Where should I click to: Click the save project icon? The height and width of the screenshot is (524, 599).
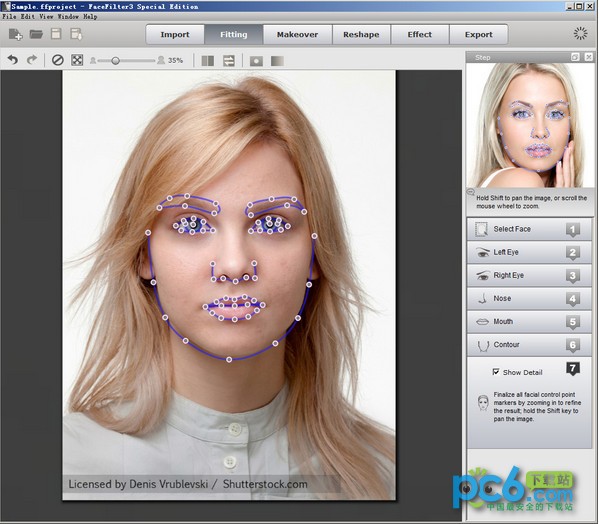pos(56,34)
